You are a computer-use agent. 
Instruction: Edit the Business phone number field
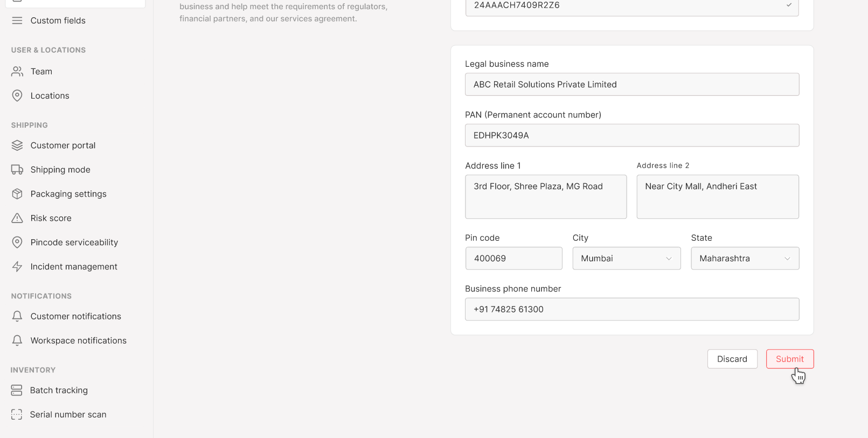click(x=631, y=309)
